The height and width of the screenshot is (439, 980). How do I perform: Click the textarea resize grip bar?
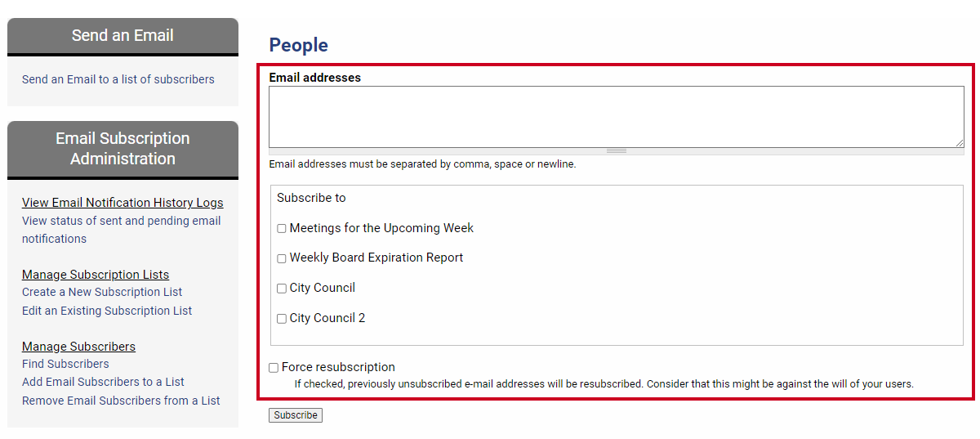coord(617,151)
